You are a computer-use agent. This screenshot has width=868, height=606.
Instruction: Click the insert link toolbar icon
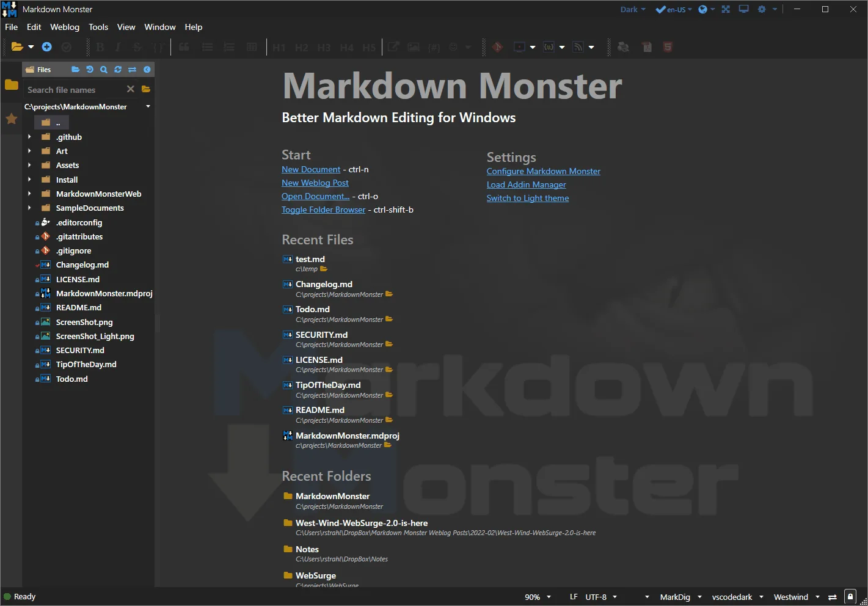coord(394,47)
